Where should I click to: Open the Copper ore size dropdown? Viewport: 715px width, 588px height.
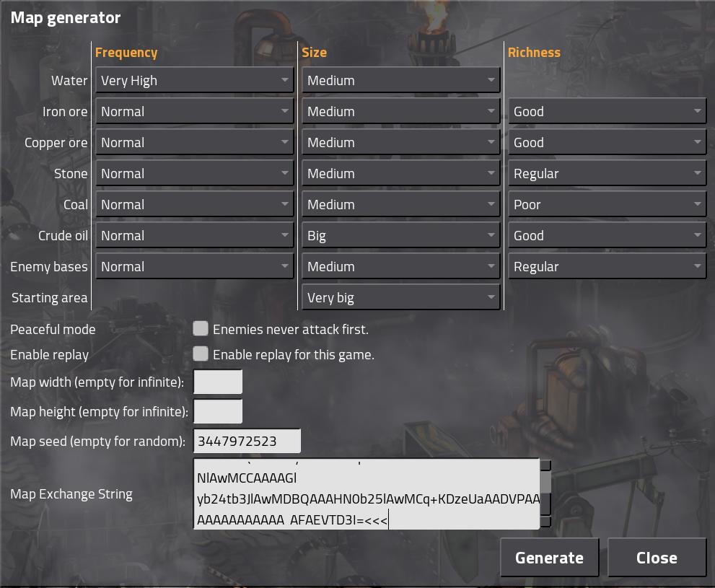click(400, 142)
